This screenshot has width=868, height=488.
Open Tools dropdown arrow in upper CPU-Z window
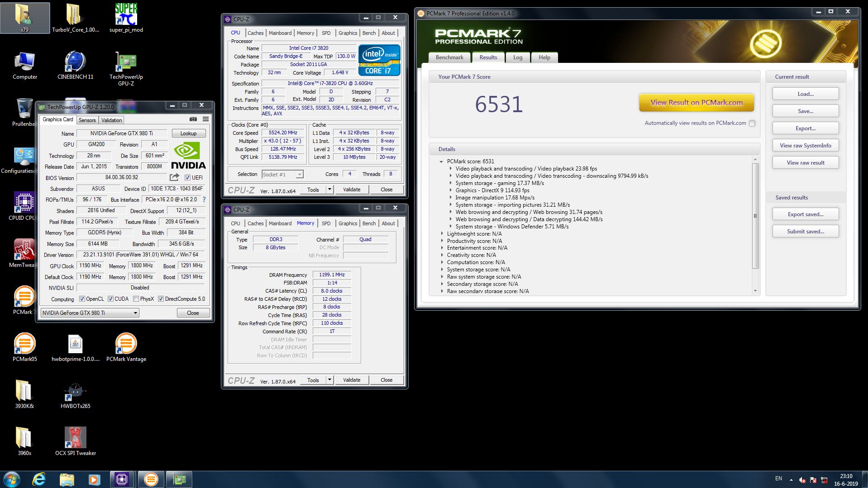click(329, 190)
